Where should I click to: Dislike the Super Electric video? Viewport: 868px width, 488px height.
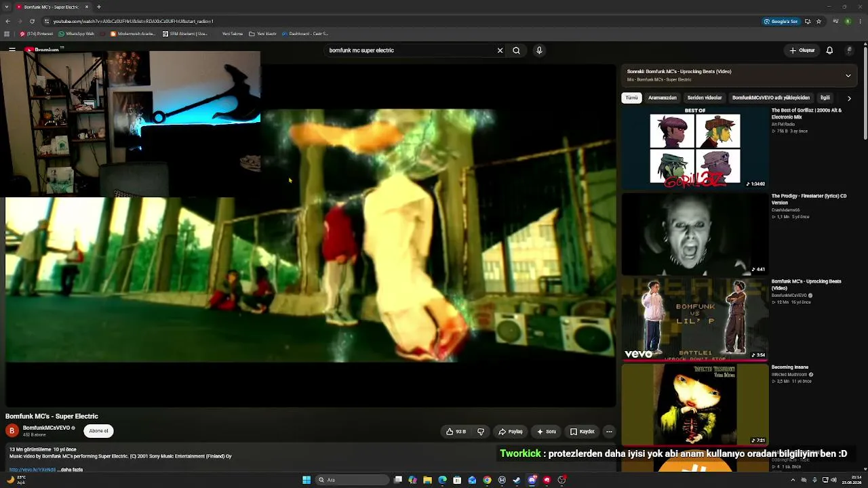coord(481,431)
